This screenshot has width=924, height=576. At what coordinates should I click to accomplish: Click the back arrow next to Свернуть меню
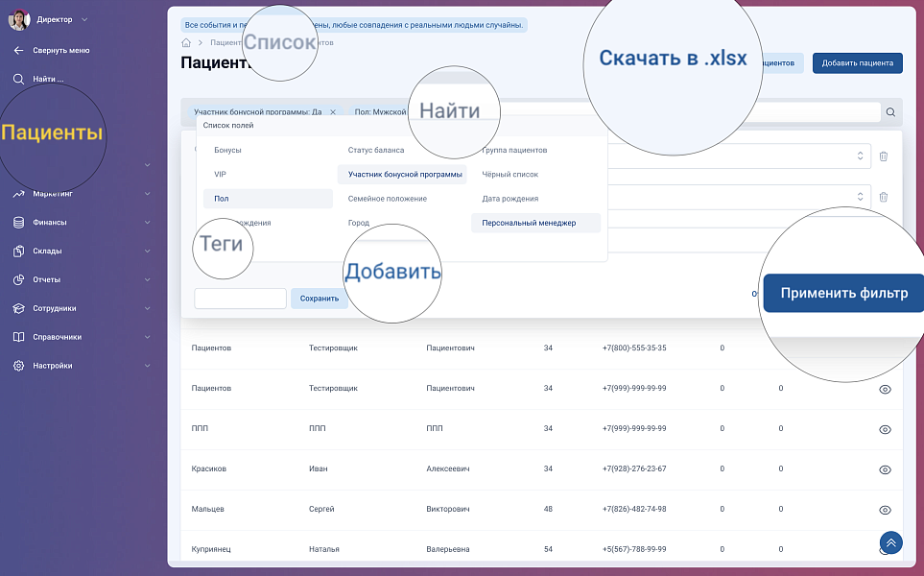(x=18, y=50)
